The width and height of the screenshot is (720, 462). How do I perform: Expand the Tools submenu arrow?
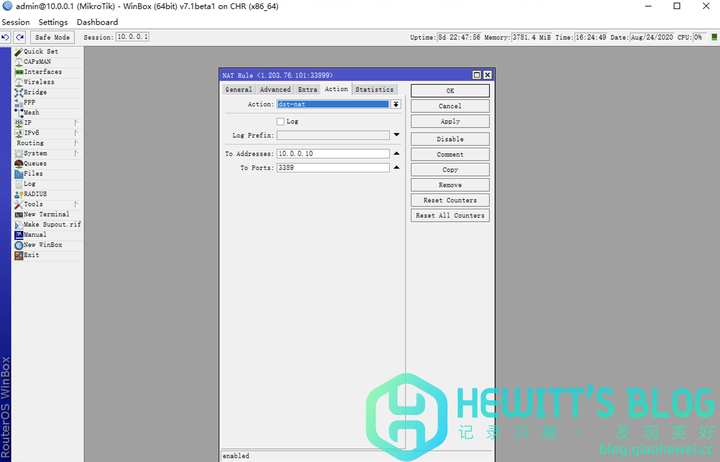click(x=76, y=204)
